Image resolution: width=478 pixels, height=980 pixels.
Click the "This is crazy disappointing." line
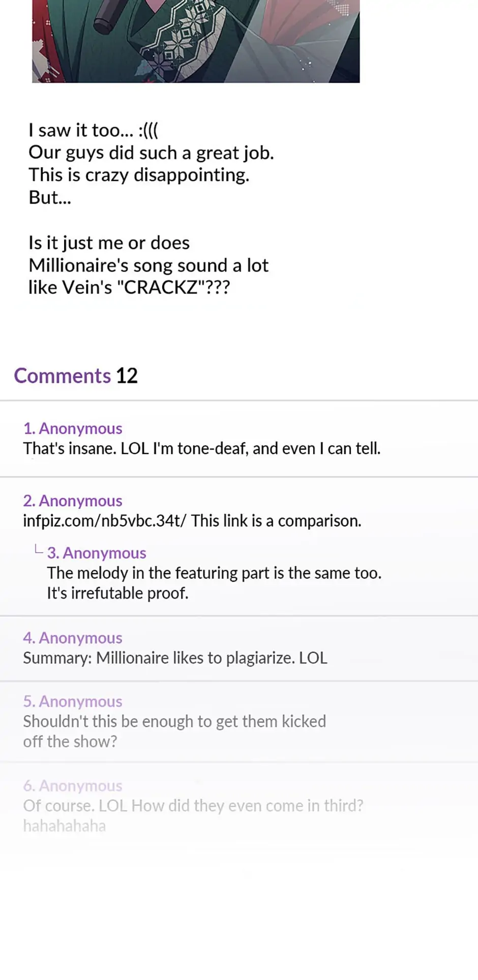[139, 175]
